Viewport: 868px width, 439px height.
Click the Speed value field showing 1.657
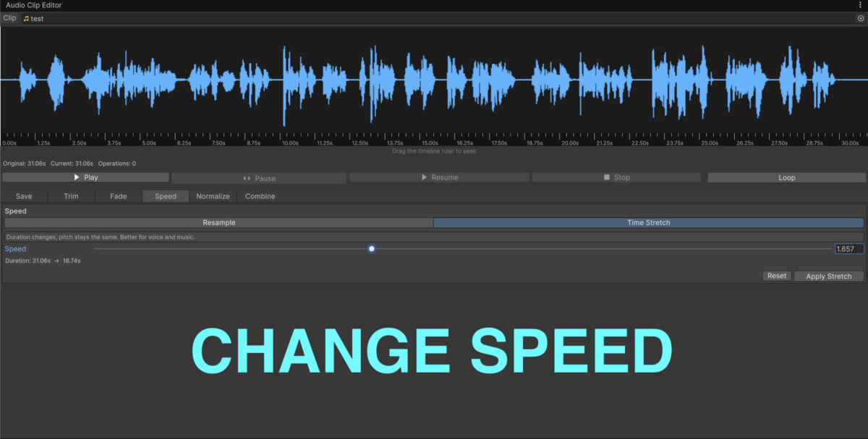pos(849,249)
